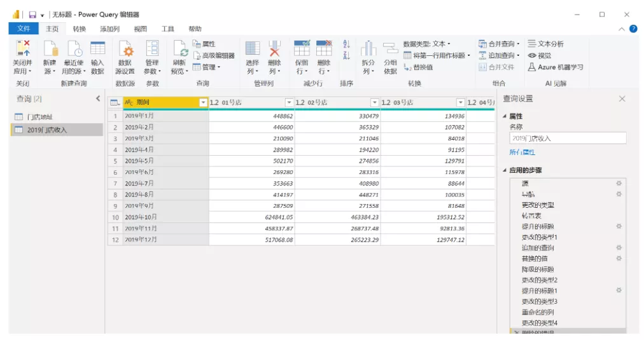Image resolution: width=644 pixels, height=340 pixels.
Task: Open the quick access toolbar dropdown
Action: [x=42, y=15]
